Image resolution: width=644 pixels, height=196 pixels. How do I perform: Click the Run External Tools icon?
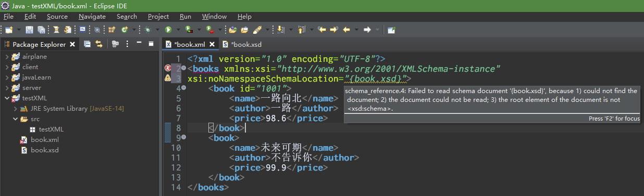click(x=210, y=30)
